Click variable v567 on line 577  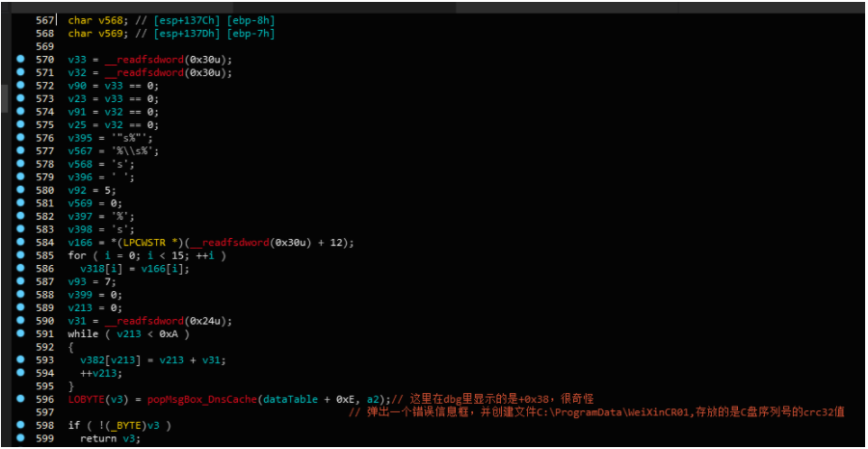80,150
